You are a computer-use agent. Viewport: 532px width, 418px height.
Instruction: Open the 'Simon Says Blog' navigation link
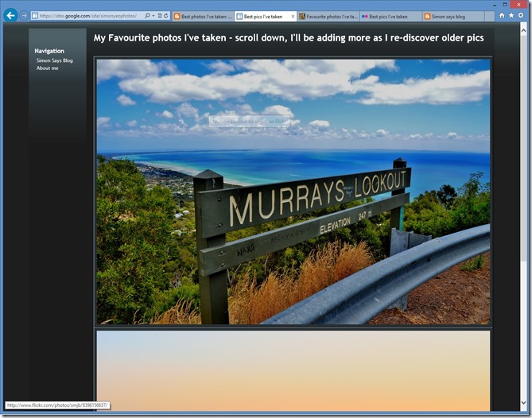(x=55, y=60)
